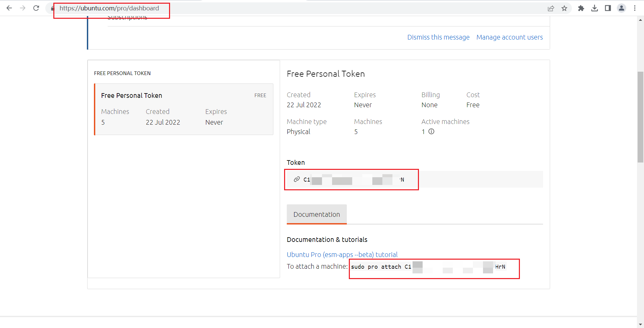Open Ubuntu Pro esm-apps beta tutorial link
Screen dimensions: 644x328
342,255
